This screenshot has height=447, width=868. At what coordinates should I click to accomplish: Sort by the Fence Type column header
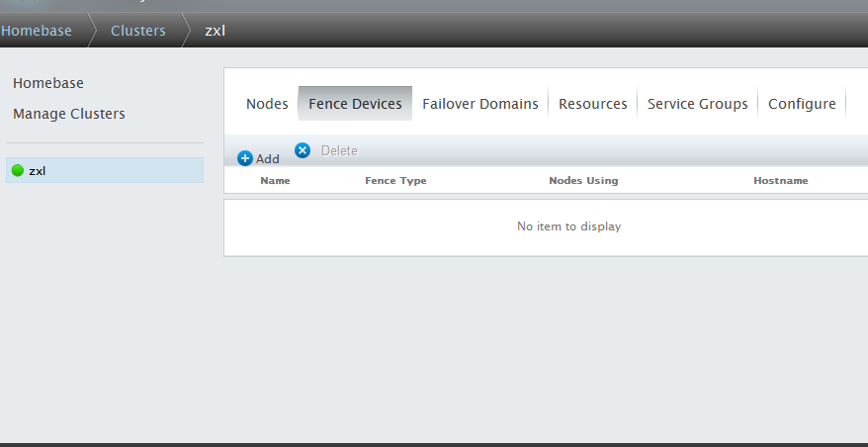tap(395, 181)
